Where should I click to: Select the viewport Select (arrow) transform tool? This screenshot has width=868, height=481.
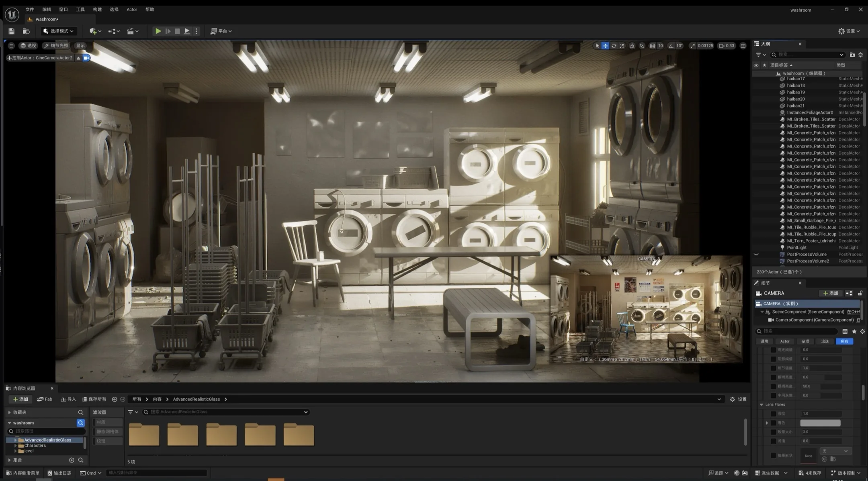pos(597,46)
